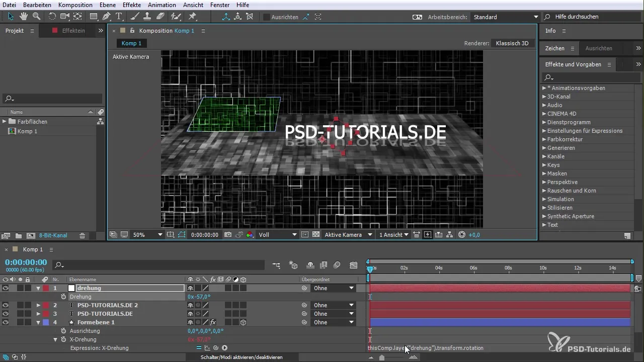644x362 pixels.
Task: Hide the drehung layer eye toggle
Action: 6,288
